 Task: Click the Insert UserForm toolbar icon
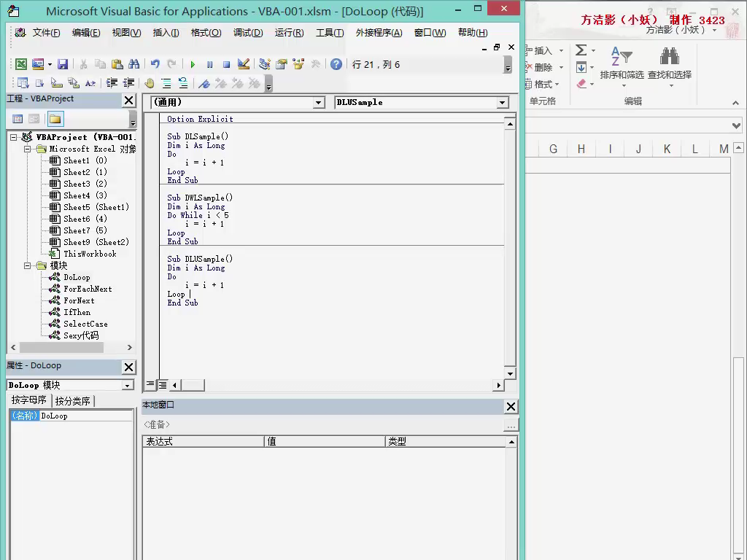[38, 64]
